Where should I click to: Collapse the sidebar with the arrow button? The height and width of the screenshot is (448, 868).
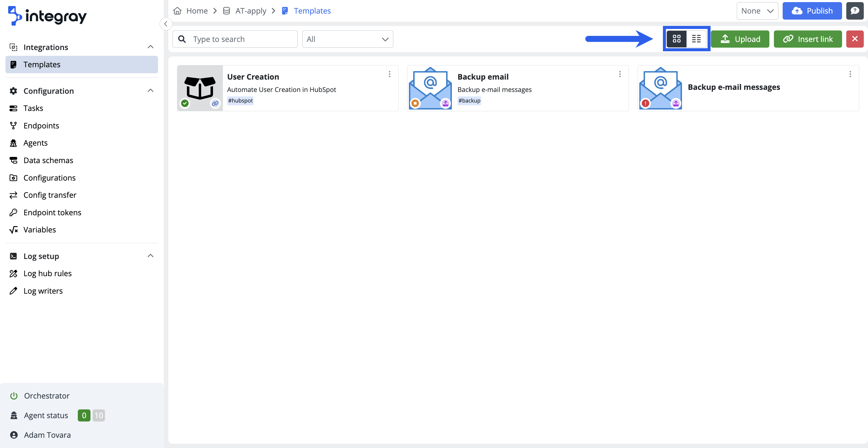166,24
